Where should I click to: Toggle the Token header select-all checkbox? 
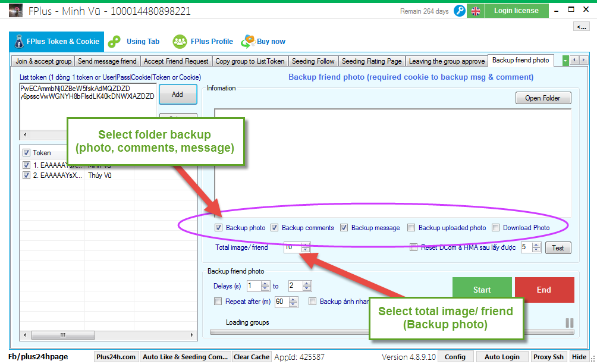26,153
